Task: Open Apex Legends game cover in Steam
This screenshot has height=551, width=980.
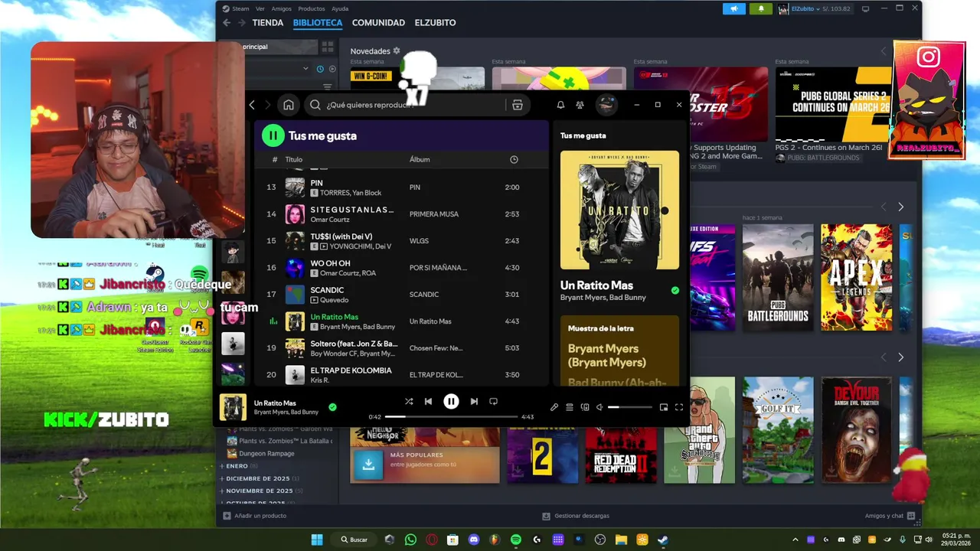Action: point(857,277)
